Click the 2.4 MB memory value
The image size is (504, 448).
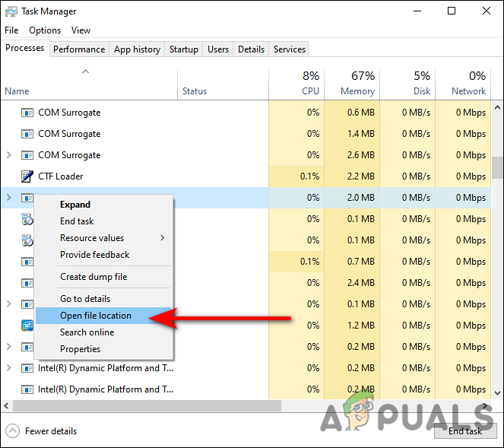360,283
